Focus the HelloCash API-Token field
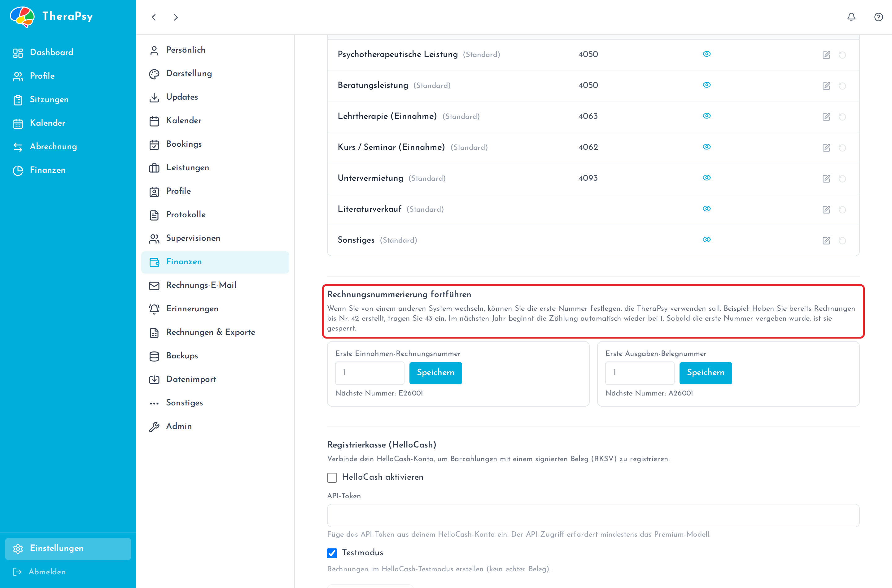The height and width of the screenshot is (588, 892). pos(593,516)
